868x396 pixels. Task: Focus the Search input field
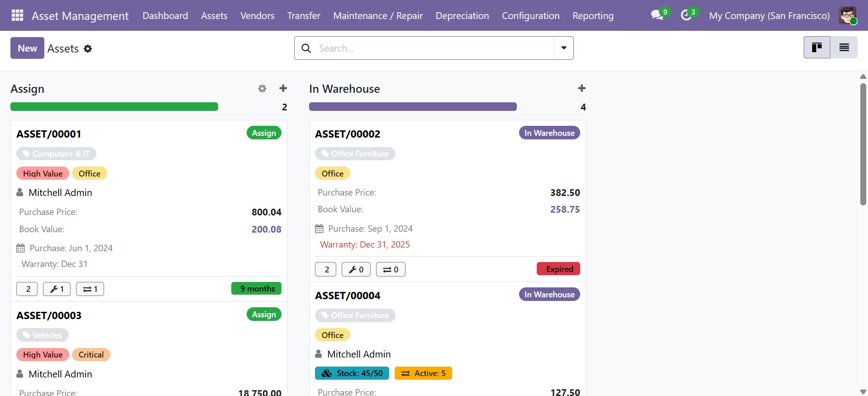pyautogui.click(x=434, y=48)
